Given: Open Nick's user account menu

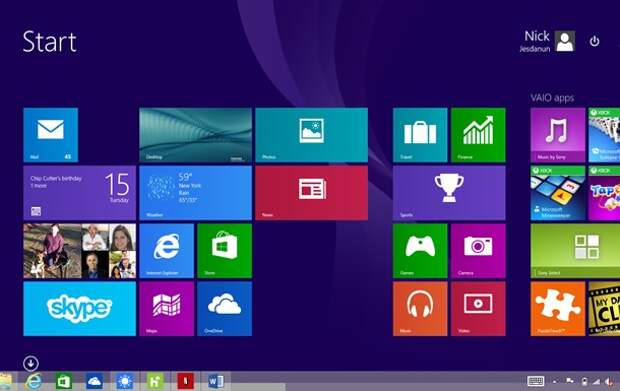Looking at the screenshot, I should click(x=547, y=41).
